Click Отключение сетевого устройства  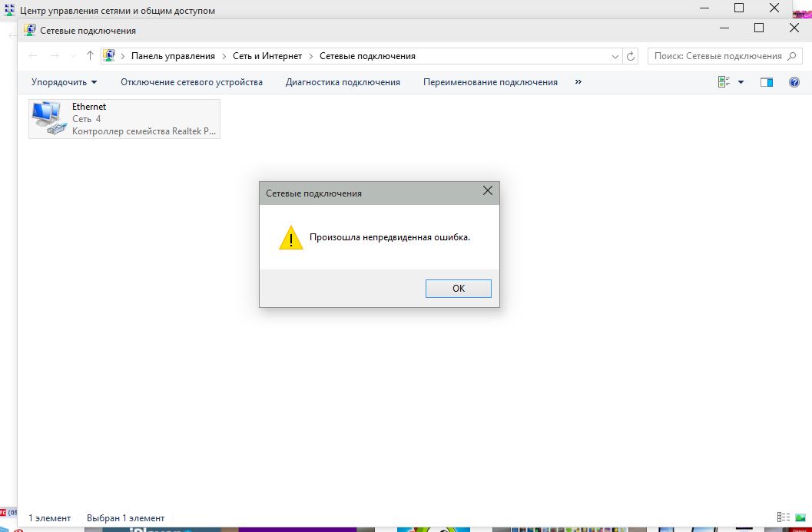(x=191, y=82)
